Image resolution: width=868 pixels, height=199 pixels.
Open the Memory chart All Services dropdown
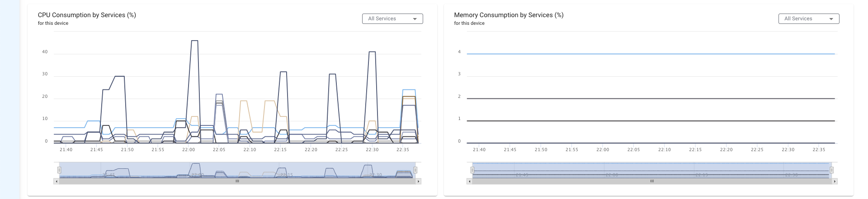tap(808, 19)
